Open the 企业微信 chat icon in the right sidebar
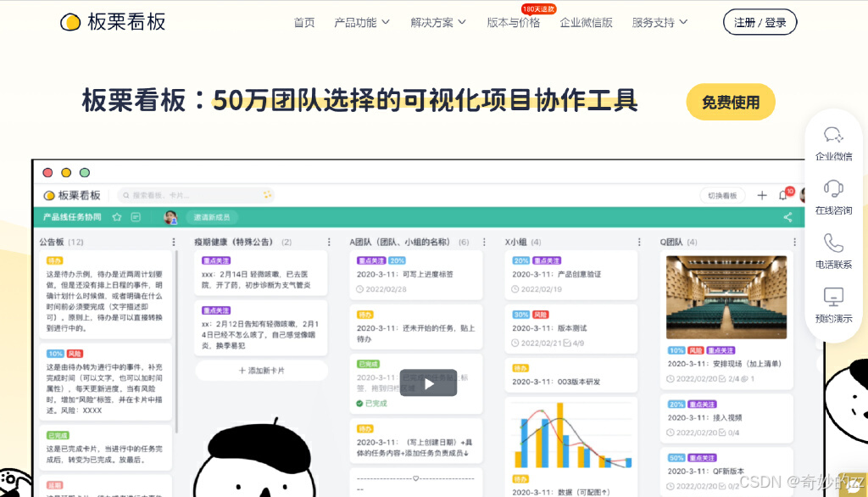 (833, 134)
